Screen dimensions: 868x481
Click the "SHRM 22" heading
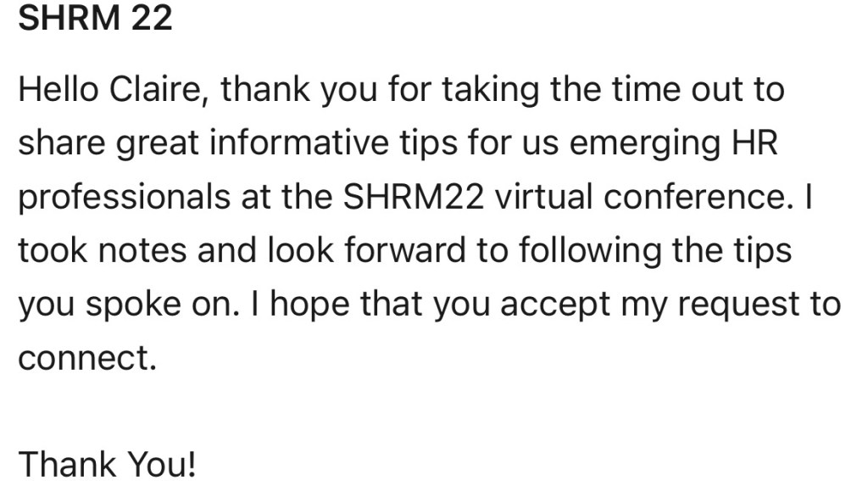click(95, 20)
